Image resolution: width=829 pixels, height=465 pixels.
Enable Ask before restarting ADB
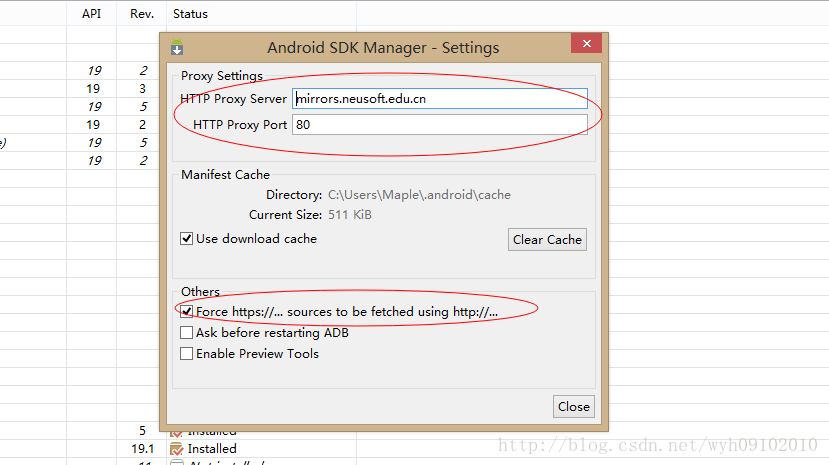click(x=186, y=332)
